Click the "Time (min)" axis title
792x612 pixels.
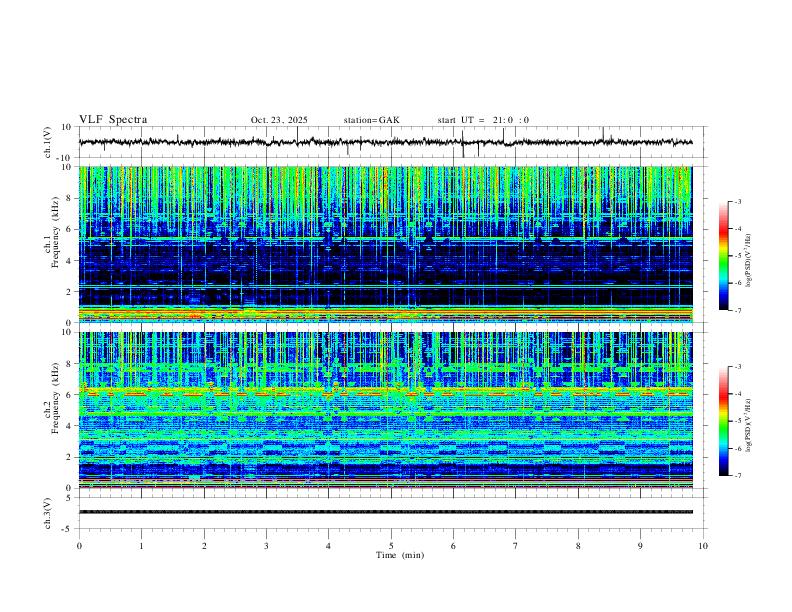pyautogui.click(x=400, y=555)
